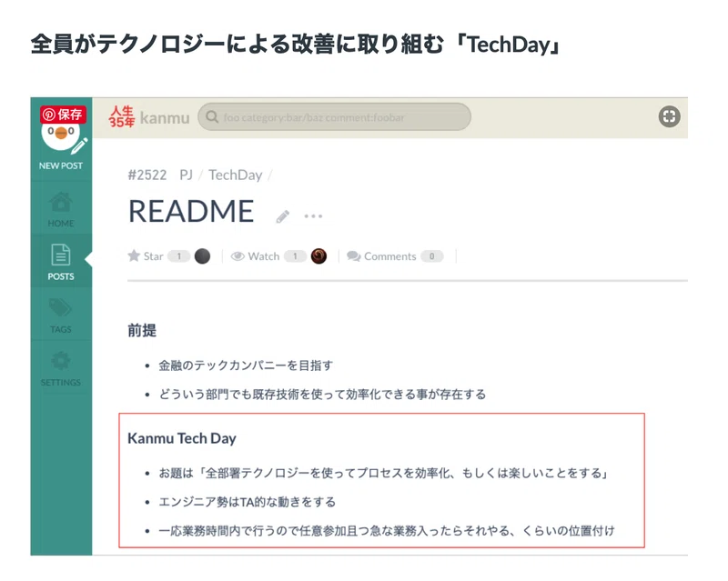Screen dimensions: 728x581
Task: Click the kanmu team logo
Action: [148, 117]
